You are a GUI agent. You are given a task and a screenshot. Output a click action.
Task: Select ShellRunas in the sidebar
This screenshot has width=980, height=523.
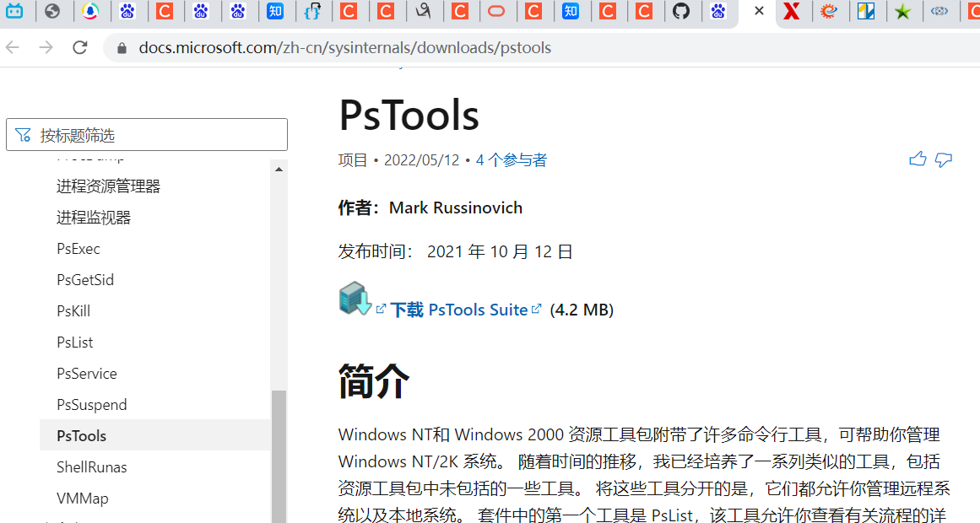click(90, 466)
